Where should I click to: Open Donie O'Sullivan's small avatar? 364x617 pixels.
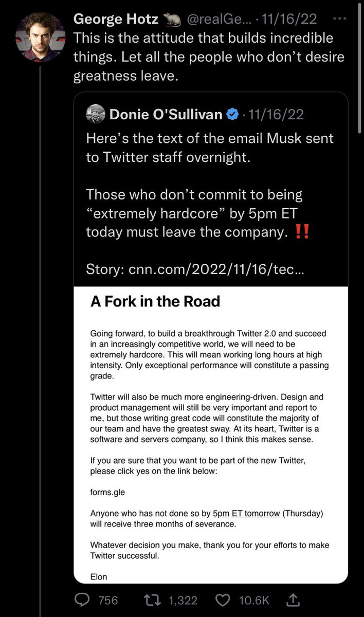click(95, 114)
